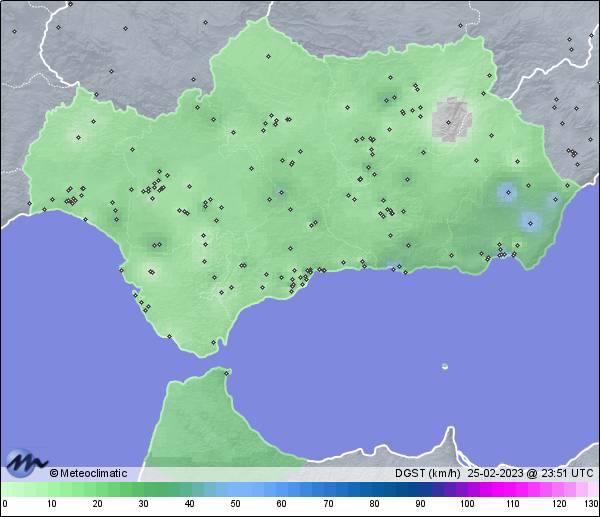600x517 pixels.
Task: Click the 40 km/h mark on the scale
Action: [x=189, y=505]
